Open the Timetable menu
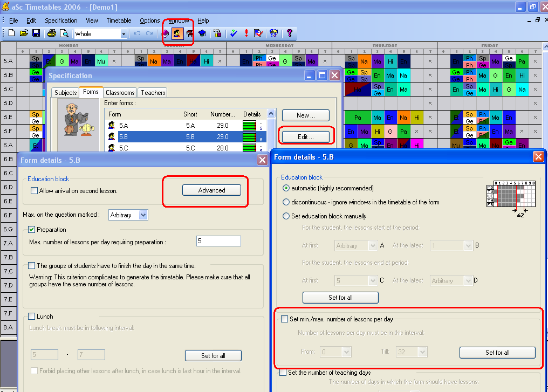 (119, 20)
